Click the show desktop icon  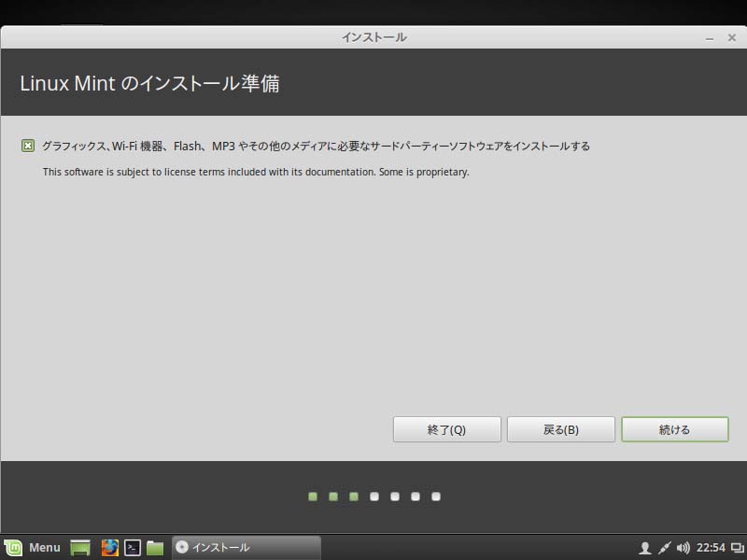click(79, 548)
